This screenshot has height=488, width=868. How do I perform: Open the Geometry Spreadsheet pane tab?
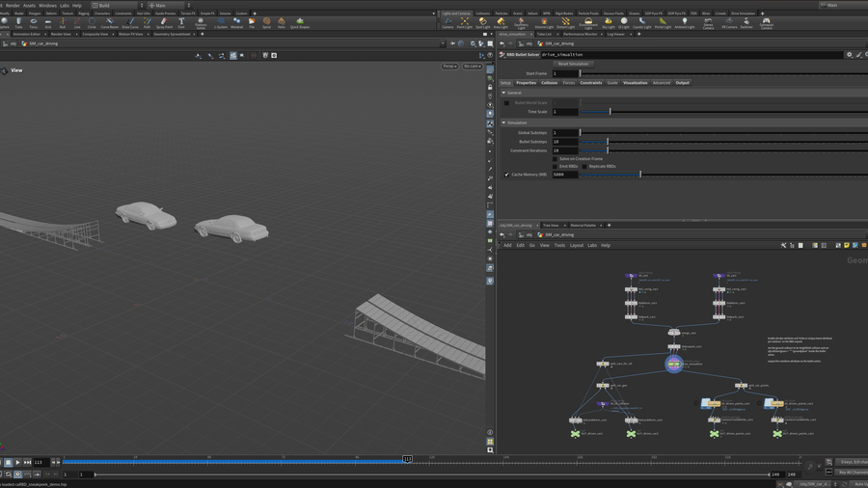173,34
